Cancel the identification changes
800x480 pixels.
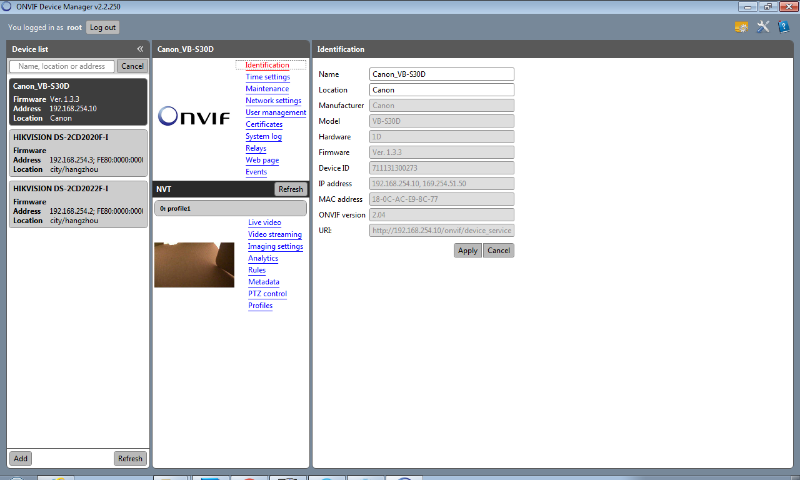tap(498, 250)
